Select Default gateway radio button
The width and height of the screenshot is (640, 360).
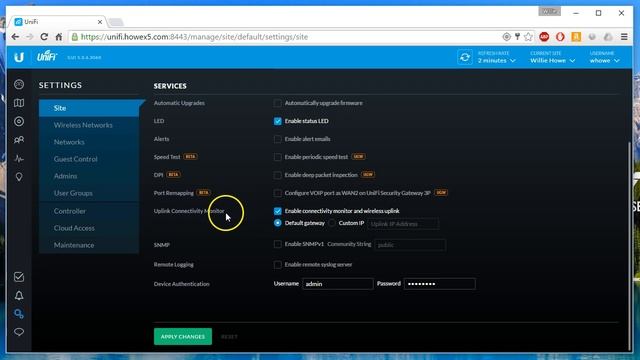278,223
